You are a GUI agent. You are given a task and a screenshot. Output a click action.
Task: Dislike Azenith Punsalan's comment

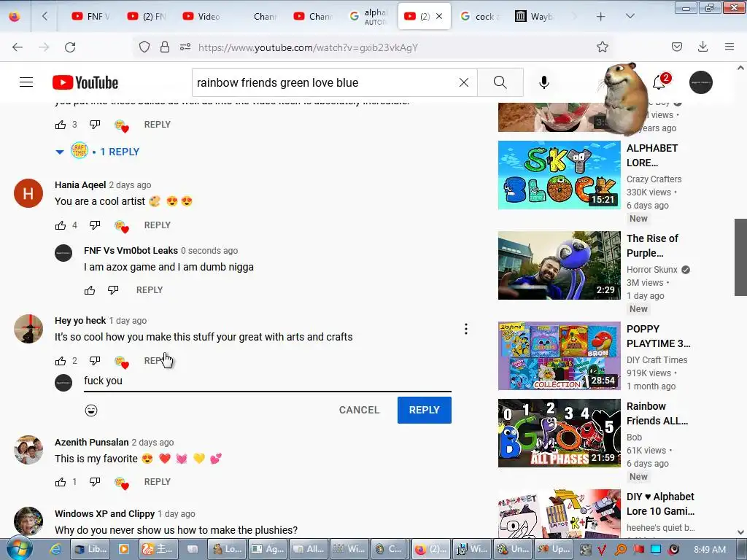click(95, 482)
